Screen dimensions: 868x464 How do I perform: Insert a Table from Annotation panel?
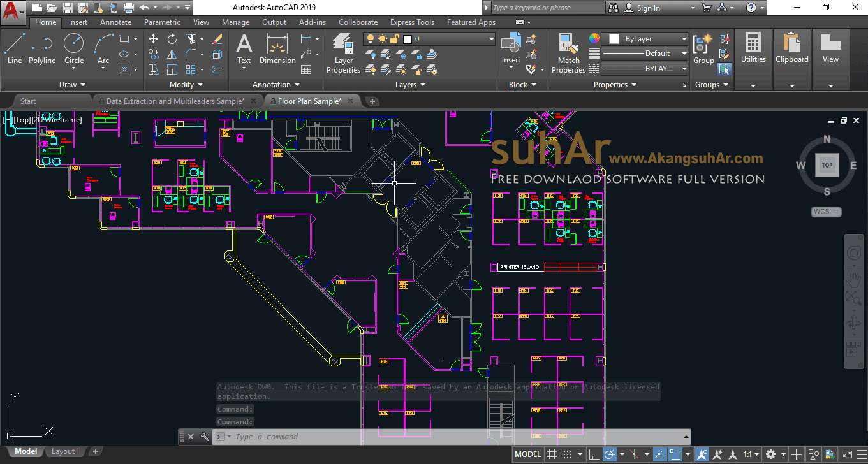click(x=306, y=69)
